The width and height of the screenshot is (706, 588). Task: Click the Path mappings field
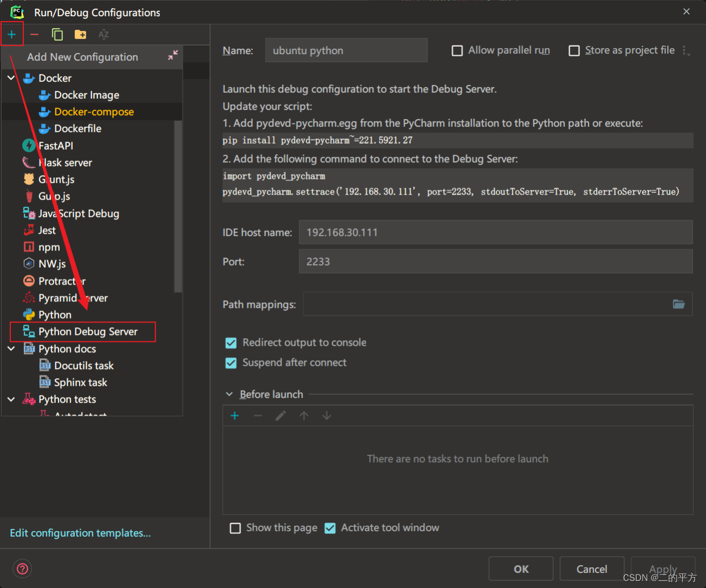click(x=498, y=304)
